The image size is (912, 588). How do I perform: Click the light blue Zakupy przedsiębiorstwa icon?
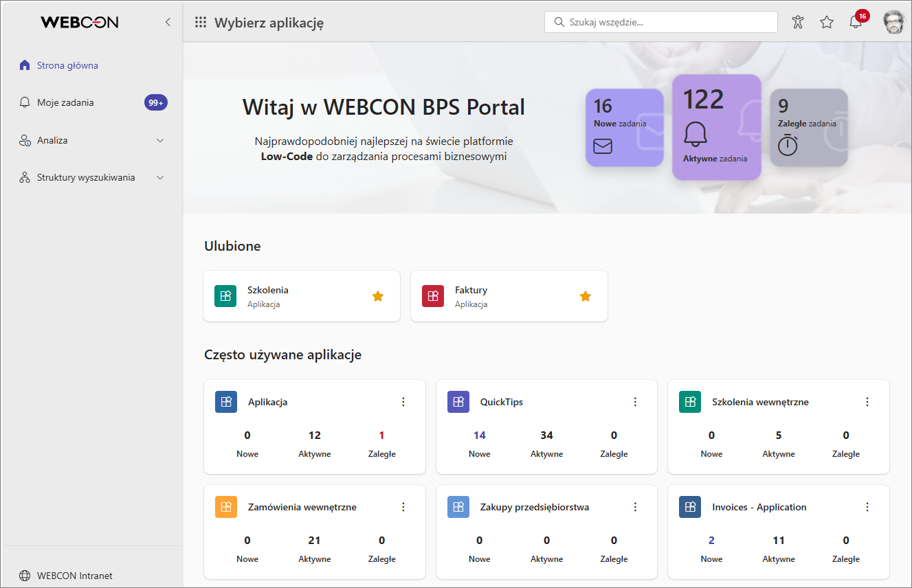pos(458,507)
